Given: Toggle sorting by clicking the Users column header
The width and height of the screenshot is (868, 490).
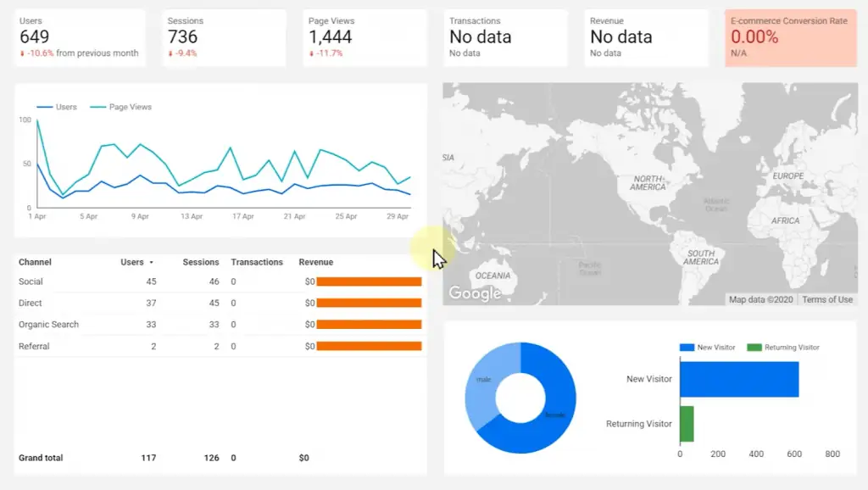Looking at the screenshot, I should click(132, 262).
